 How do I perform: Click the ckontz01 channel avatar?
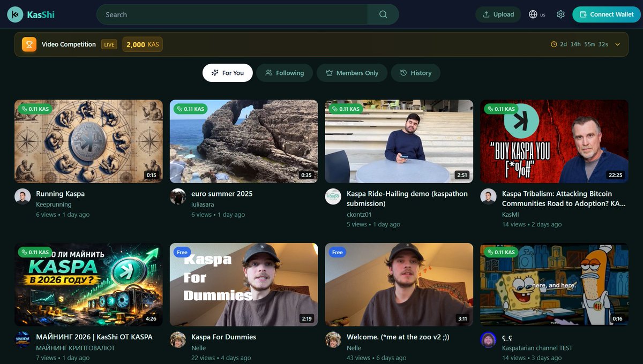pyautogui.click(x=333, y=196)
